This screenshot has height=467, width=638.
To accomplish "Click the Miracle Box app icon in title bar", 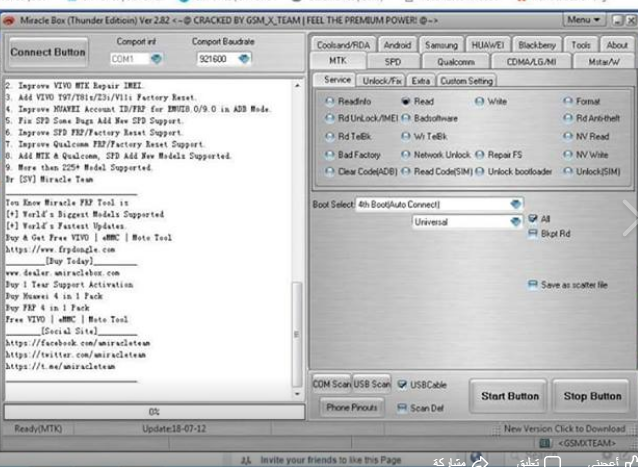I will [x=9, y=20].
